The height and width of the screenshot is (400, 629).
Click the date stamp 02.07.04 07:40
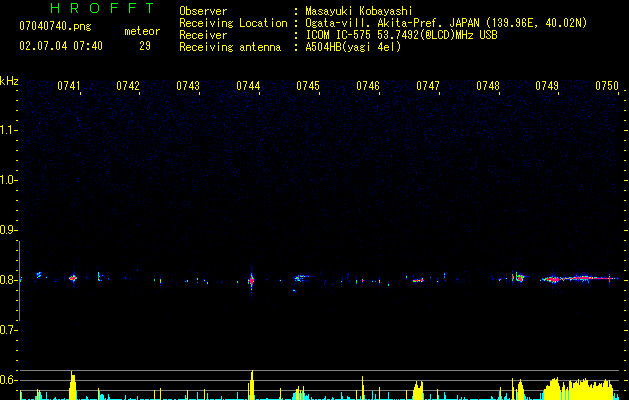[61, 46]
